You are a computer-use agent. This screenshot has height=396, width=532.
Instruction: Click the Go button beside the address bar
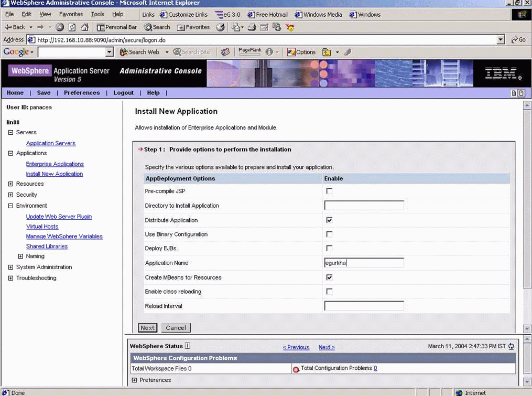518,40
